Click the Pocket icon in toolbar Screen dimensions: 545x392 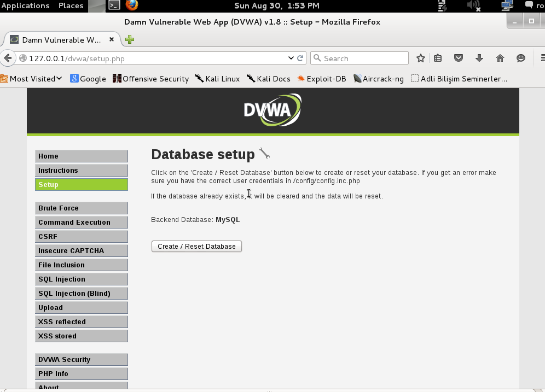459,58
